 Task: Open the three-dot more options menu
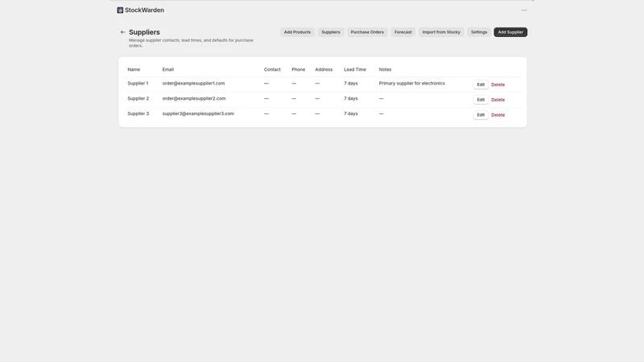tap(524, 10)
